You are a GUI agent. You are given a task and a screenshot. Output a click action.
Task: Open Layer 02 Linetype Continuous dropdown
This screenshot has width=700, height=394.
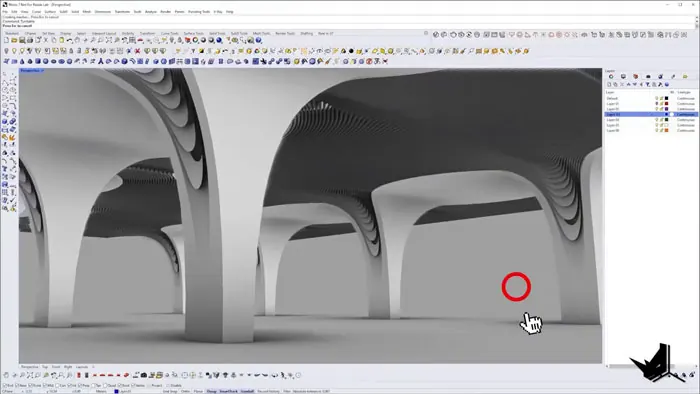(686, 109)
